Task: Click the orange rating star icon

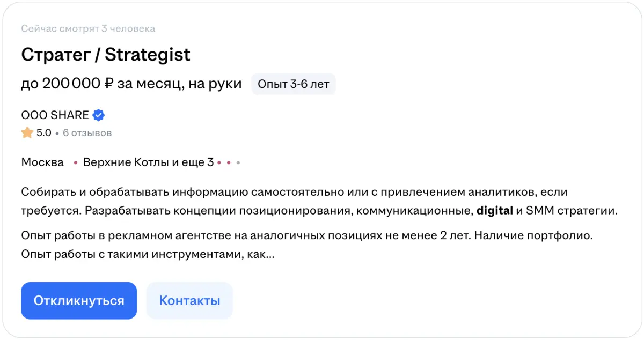Action: [x=27, y=132]
